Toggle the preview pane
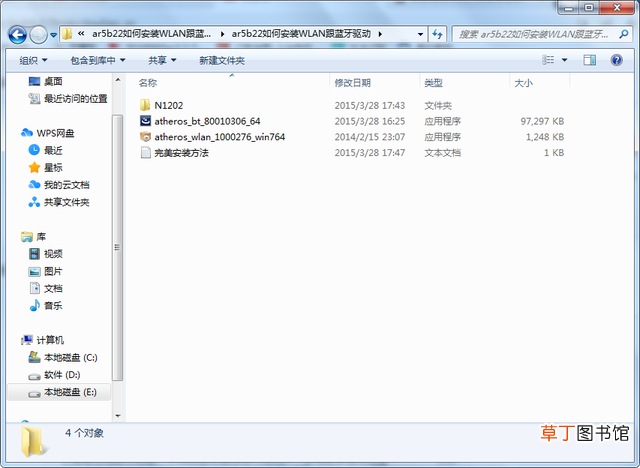Viewport: 640px width, 468px height. click(x=589, y=60)
